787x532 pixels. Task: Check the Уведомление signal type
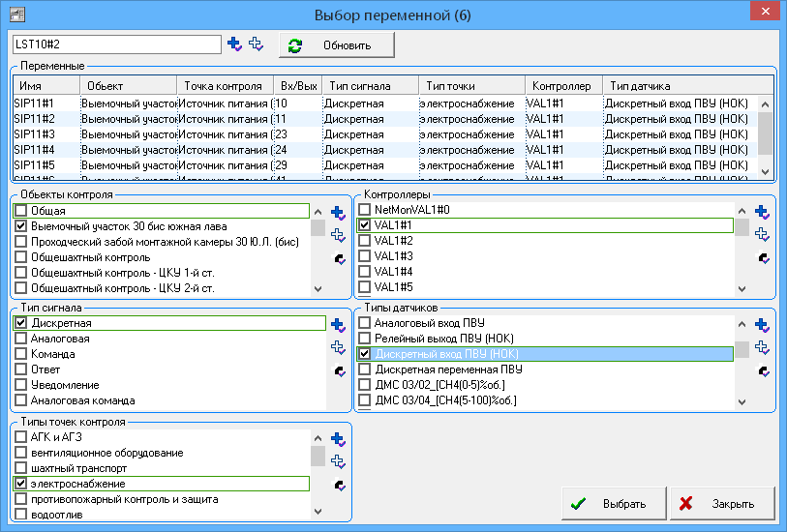20,385
